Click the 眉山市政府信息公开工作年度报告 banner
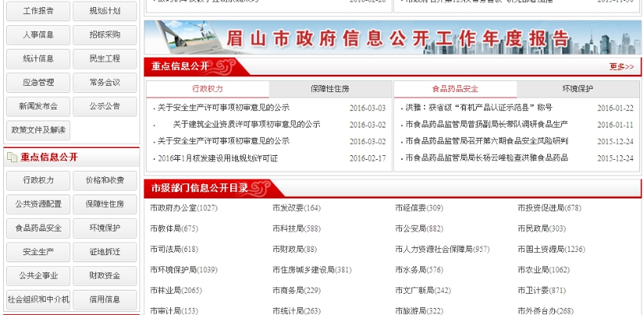The width and height of the screenshot is (644, 315). tap(393, 38)
